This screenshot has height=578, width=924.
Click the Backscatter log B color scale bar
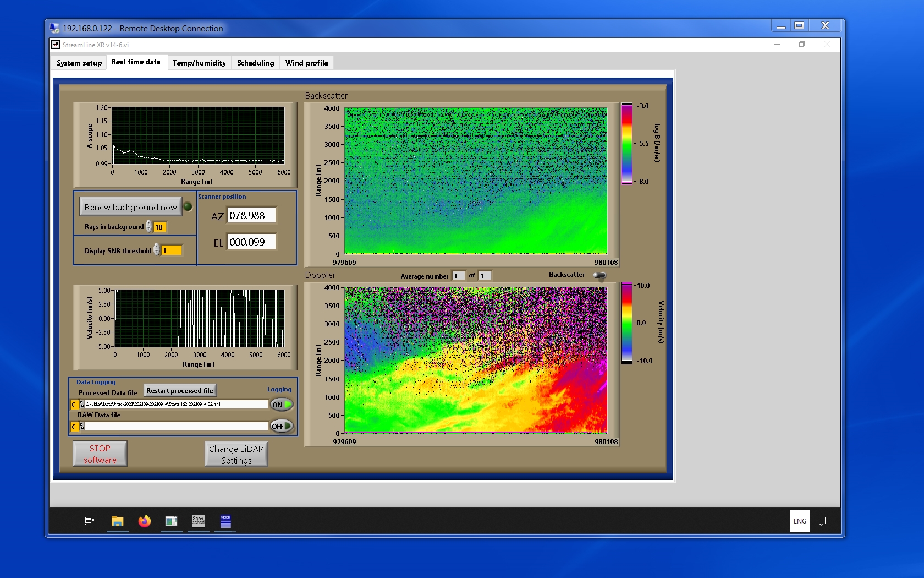click(x=626, y=144)
